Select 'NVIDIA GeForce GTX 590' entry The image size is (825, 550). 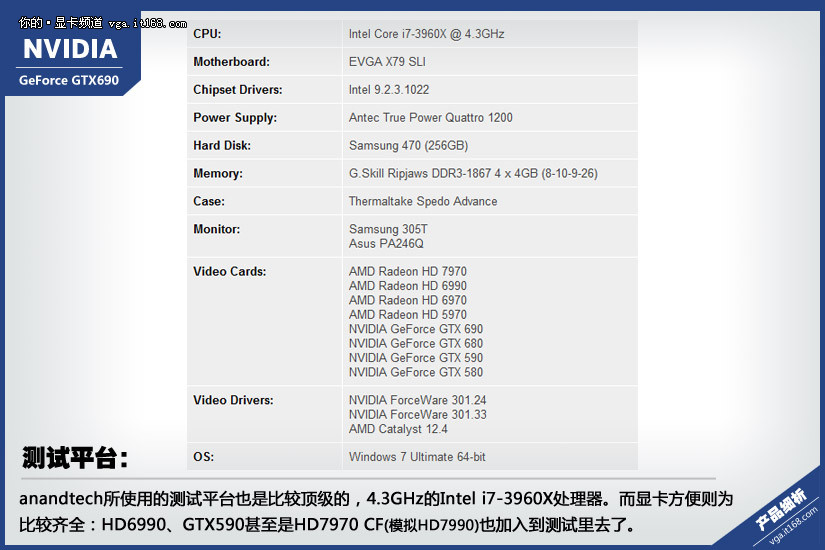tap(416, 358)
